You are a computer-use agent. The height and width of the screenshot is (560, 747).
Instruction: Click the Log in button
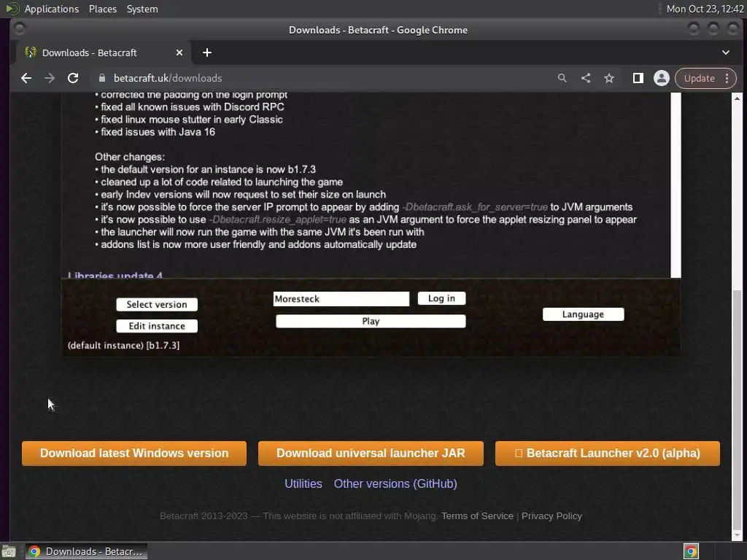[441, 298]
